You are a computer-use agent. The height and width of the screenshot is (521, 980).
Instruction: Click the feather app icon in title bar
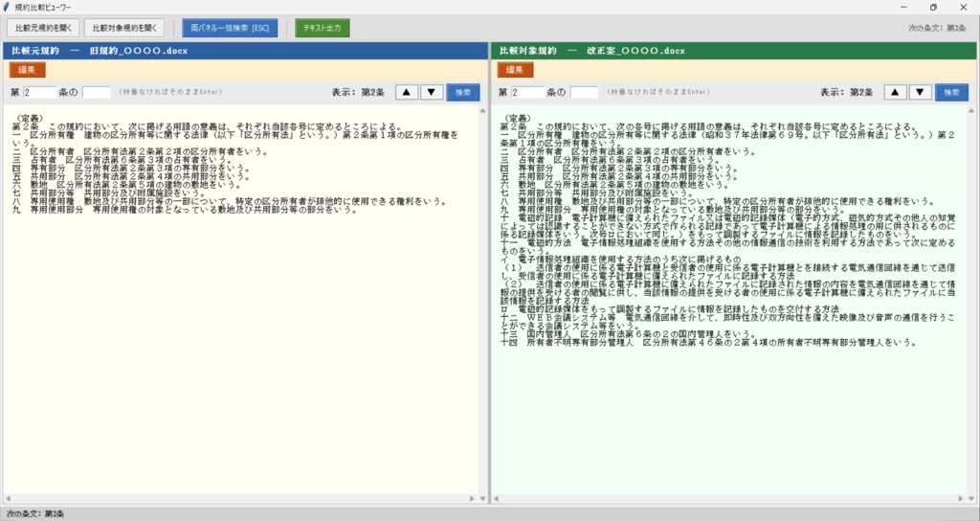[x=7, y=7]
